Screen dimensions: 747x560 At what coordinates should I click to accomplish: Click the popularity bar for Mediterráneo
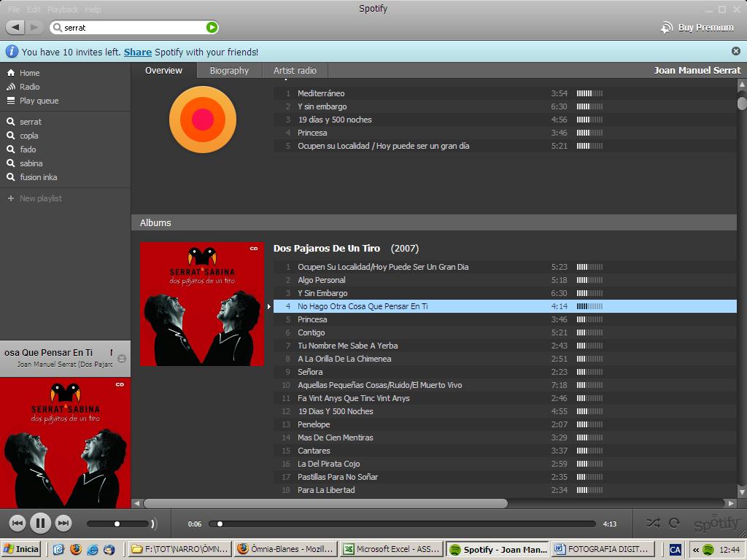(589, 93)
